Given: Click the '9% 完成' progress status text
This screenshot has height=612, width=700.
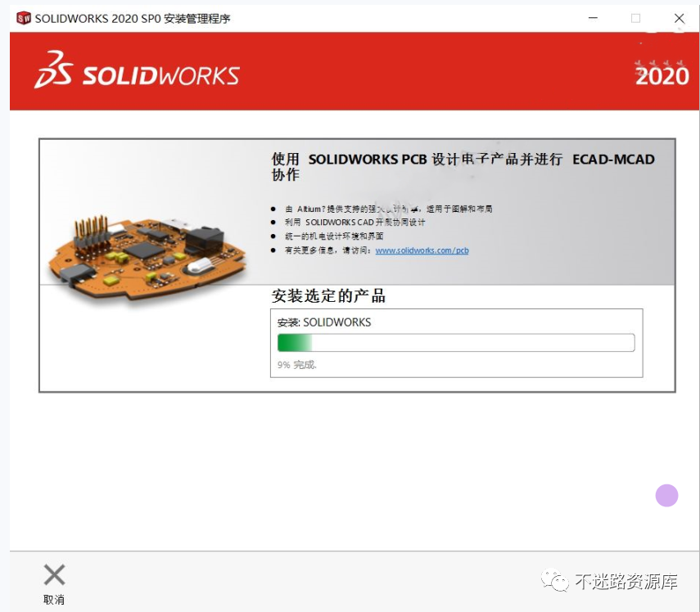Looking at the screenshot, I should (297, 365).
